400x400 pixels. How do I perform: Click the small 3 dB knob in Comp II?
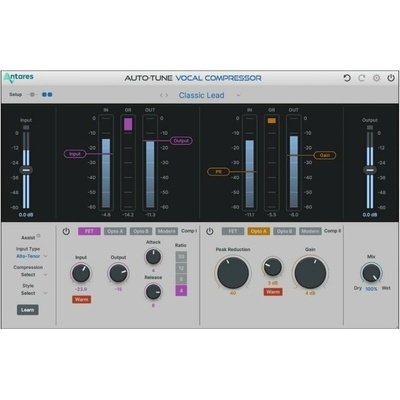(x=273, y=267)
